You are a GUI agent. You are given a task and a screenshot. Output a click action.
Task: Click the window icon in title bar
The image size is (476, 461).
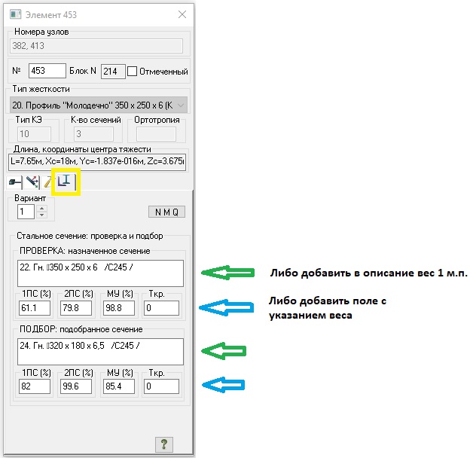(16, 14)
